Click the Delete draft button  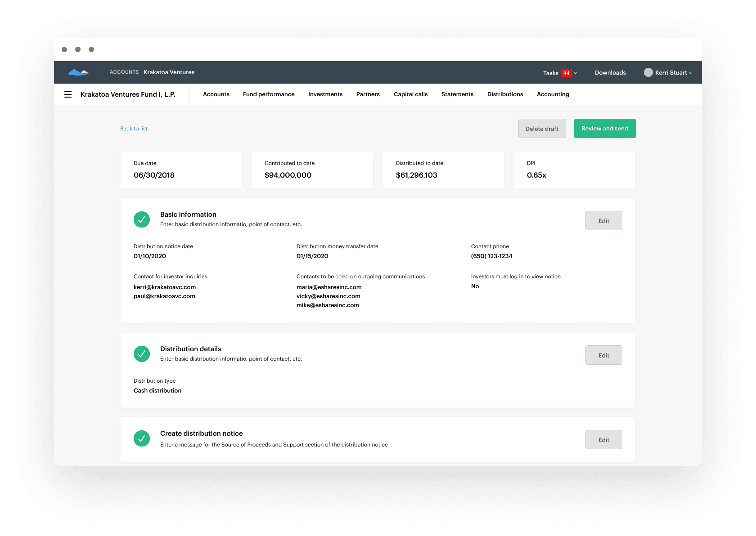pos(542,128)
